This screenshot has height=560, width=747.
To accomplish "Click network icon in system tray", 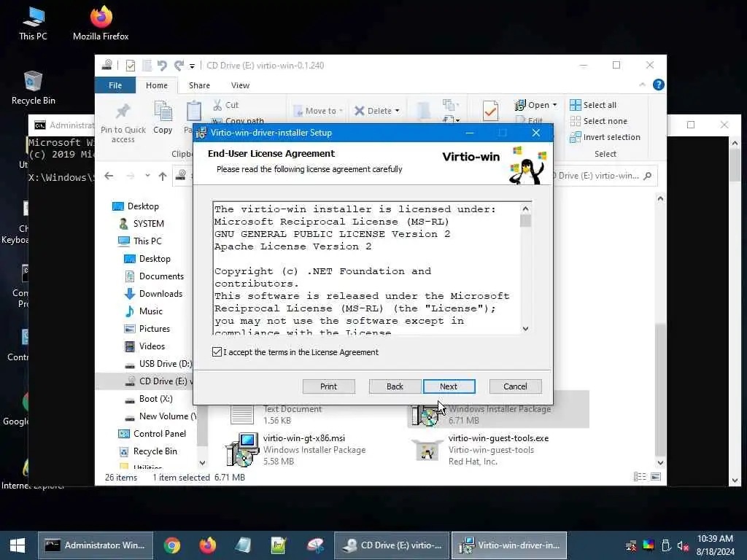I will (x=631, y=545).
